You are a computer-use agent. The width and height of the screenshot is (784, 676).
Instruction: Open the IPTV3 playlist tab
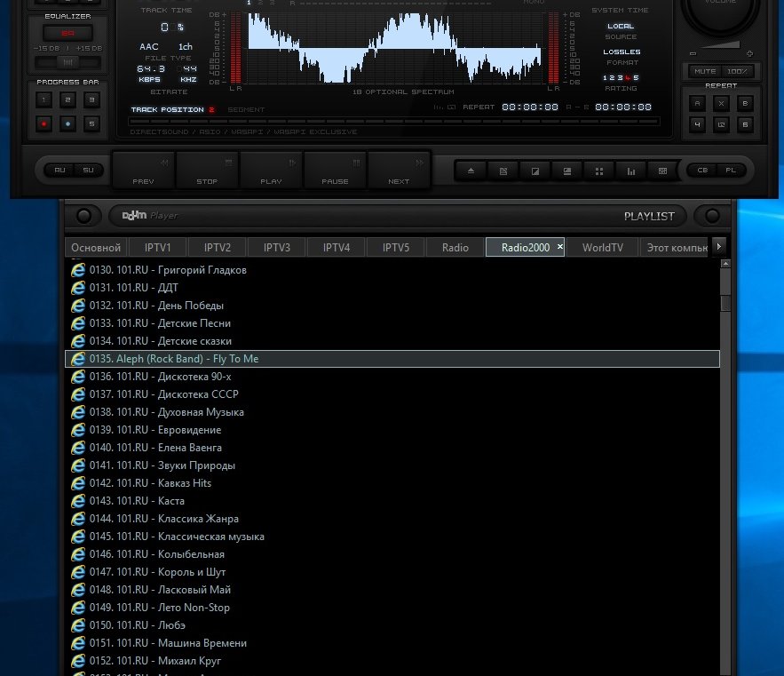[x=276, y=248]
